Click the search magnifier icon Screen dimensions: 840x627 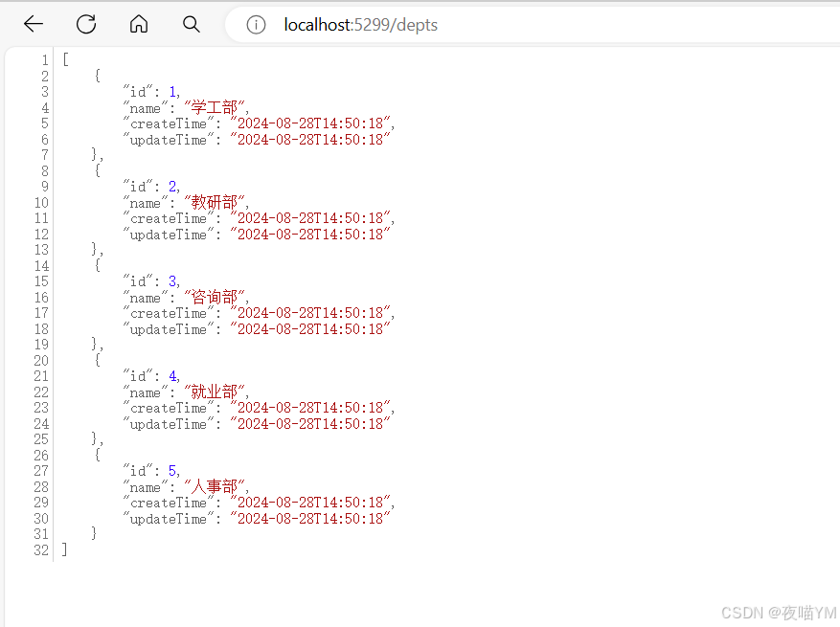tap(192, 24)
